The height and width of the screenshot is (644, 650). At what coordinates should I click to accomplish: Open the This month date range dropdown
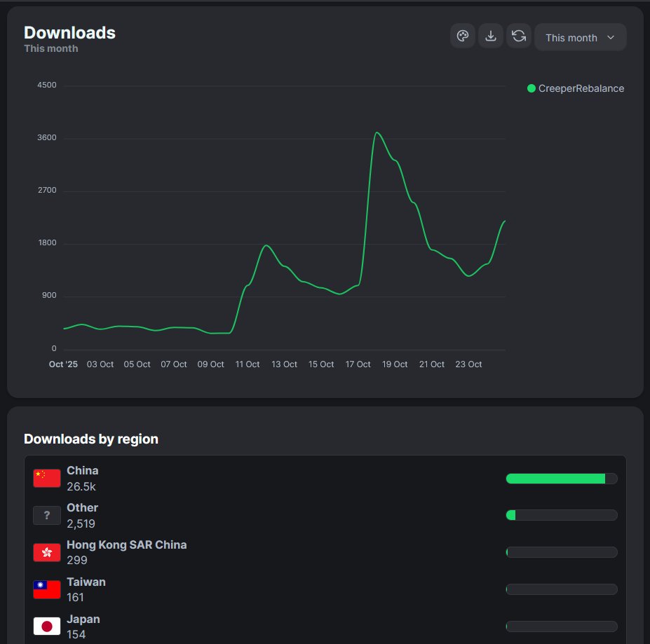[x=580, y=36]
